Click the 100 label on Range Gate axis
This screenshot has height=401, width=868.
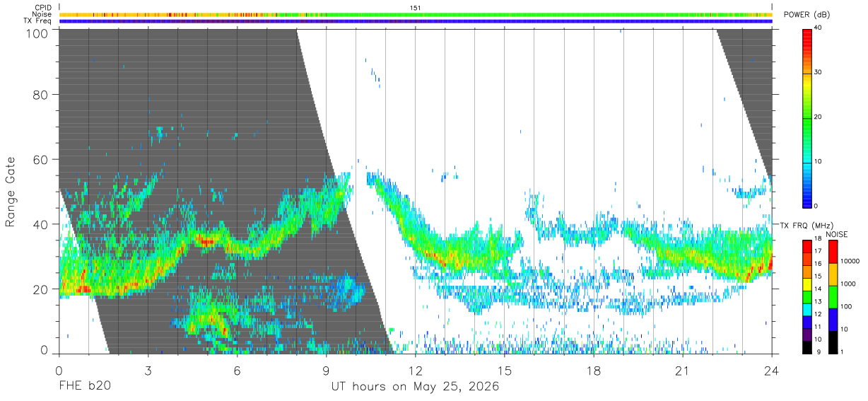[38, 33]
